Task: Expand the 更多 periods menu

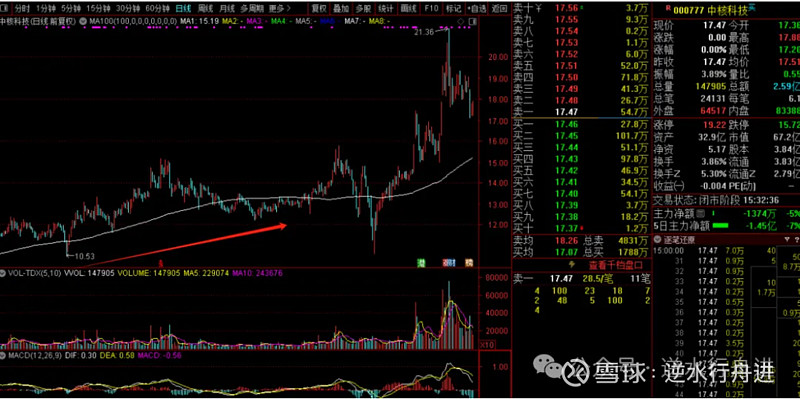Action: (x=279, y=9)
